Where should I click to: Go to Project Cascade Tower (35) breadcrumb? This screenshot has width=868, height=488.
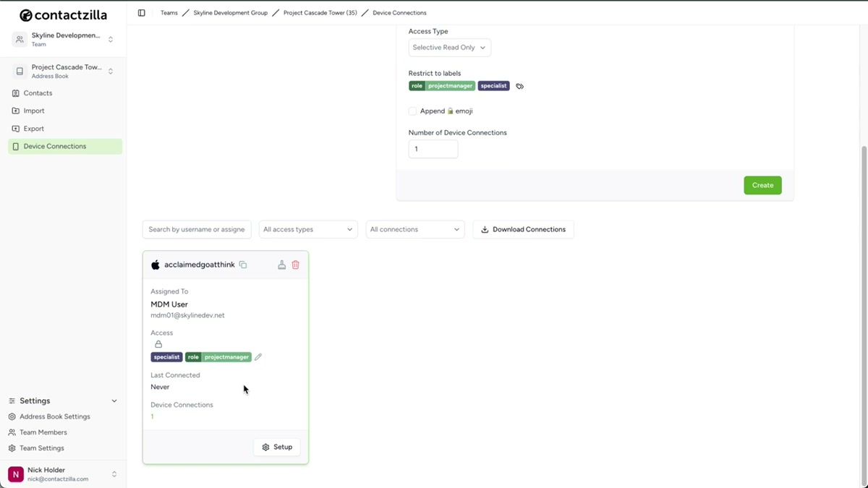(320, 13)
